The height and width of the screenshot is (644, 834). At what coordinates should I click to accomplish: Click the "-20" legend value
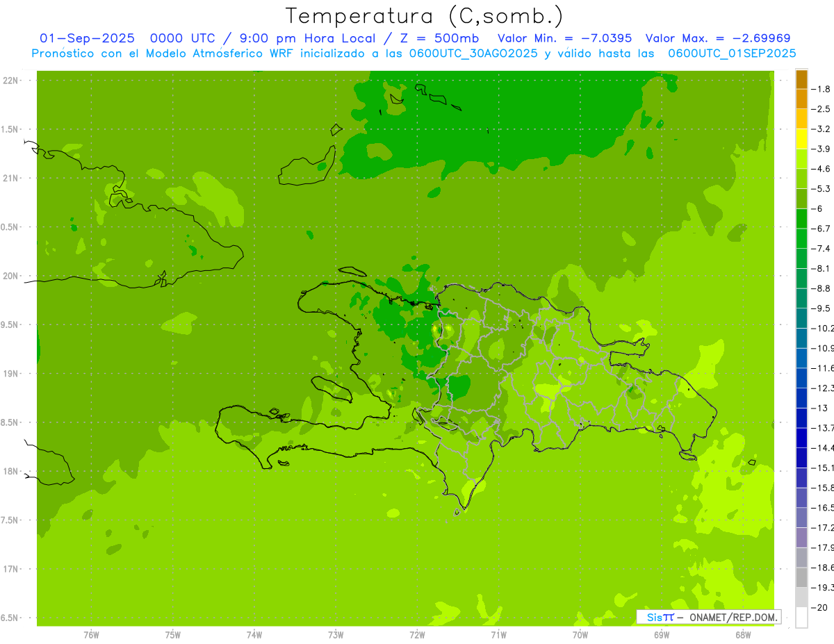click(x=819, y=608)
